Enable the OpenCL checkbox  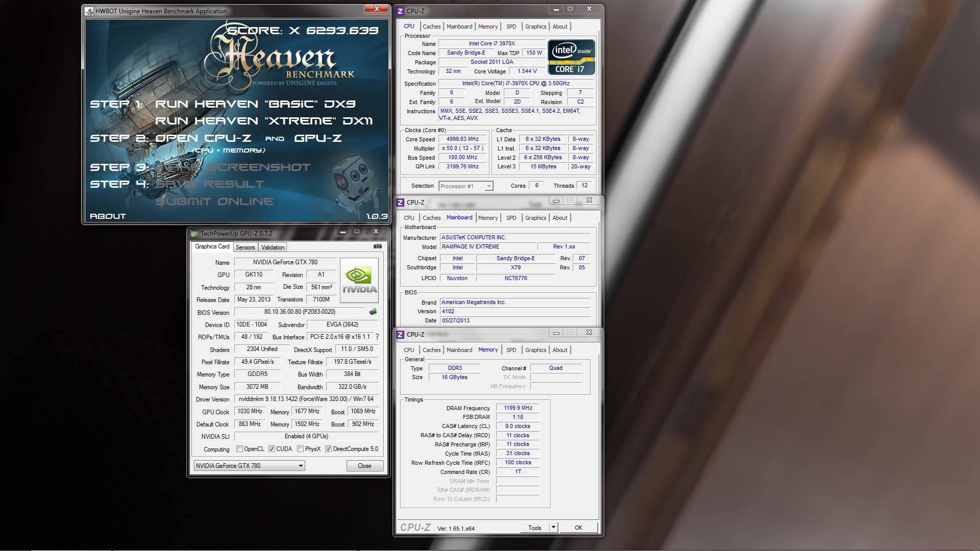click(239, 449)
